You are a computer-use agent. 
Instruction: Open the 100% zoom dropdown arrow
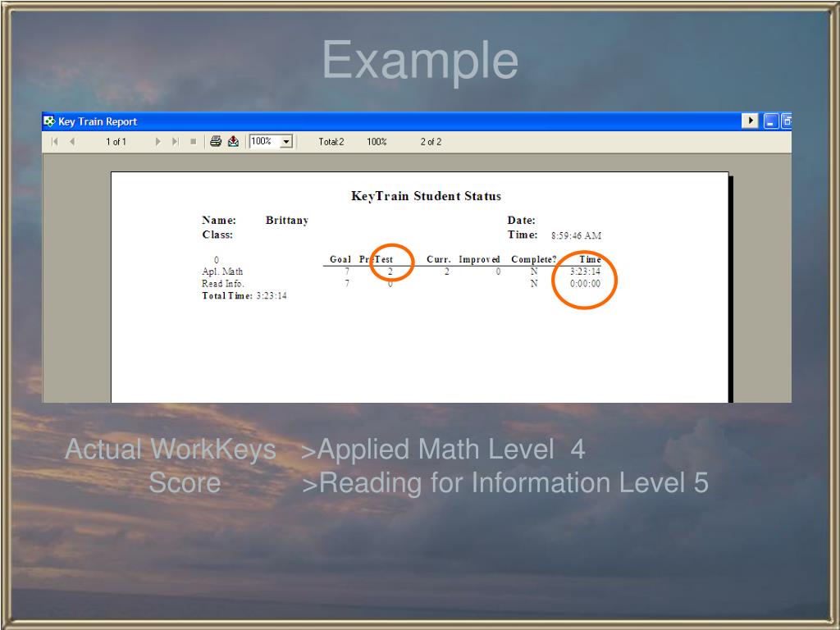pyautogui.click(x=286, y=142)
